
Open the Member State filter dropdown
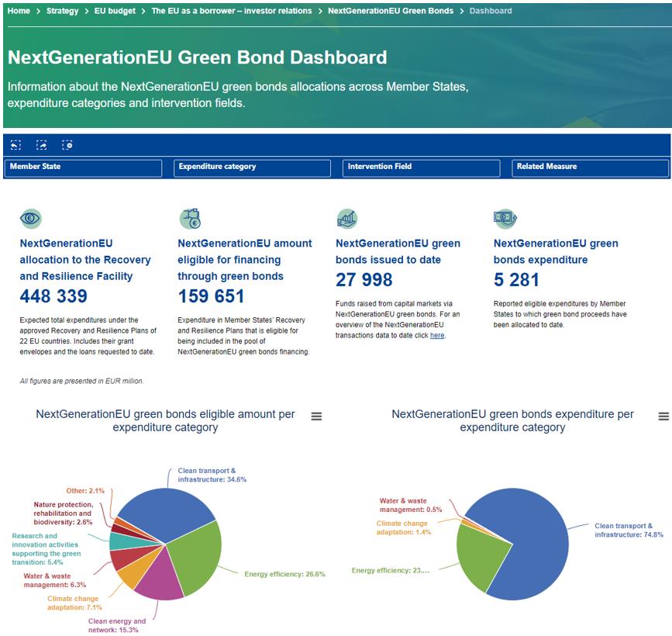point(83,168)
